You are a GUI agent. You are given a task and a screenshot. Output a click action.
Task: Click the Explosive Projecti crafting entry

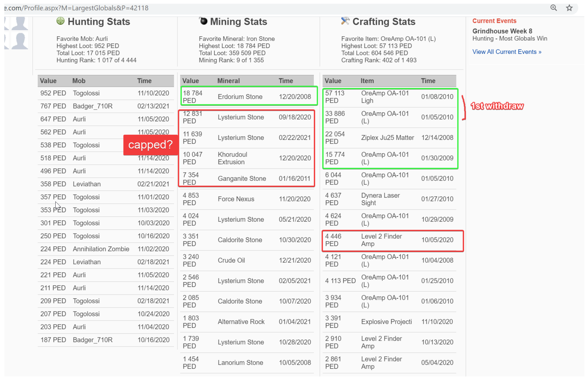[386, 322]
